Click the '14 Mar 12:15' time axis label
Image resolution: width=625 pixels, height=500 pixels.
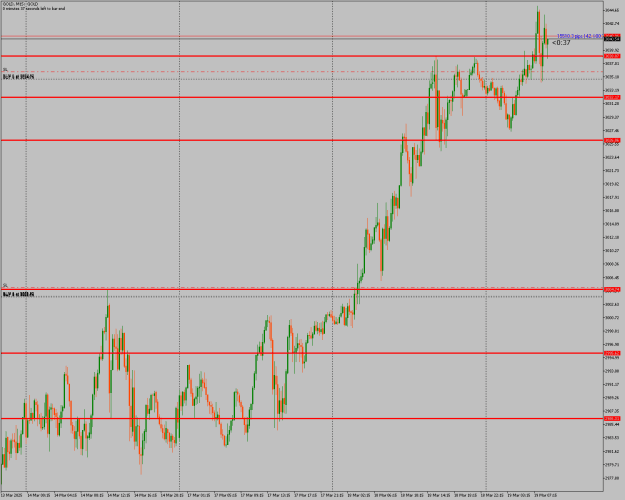(x=120, y=495)
